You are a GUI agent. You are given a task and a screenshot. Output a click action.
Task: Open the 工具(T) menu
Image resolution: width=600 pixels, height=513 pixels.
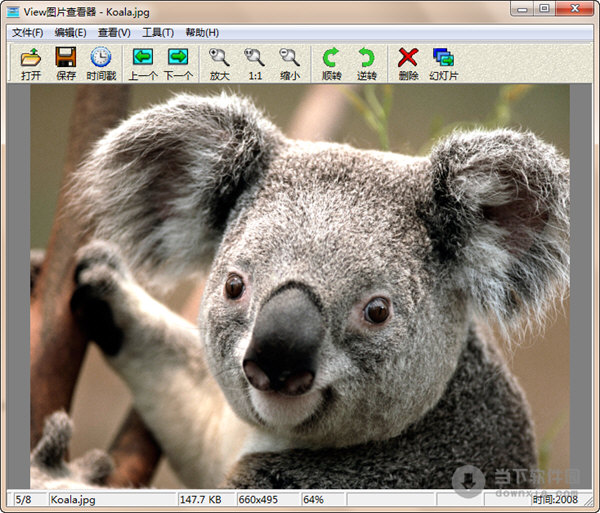tap(158, 33)
